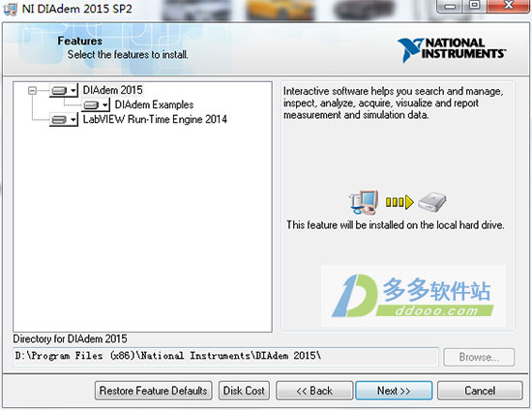Cancel the installation
This screenshot has width=532, height=410.
[480, 391]
